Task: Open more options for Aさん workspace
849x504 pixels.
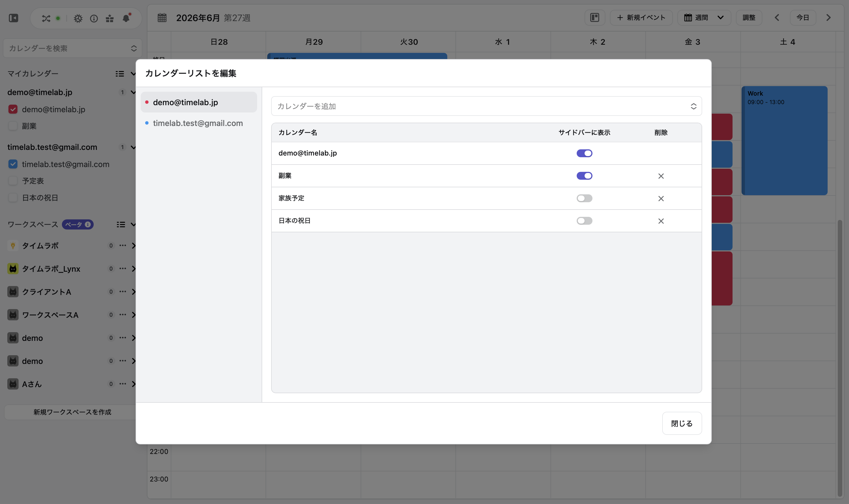Action: point(123,384)
